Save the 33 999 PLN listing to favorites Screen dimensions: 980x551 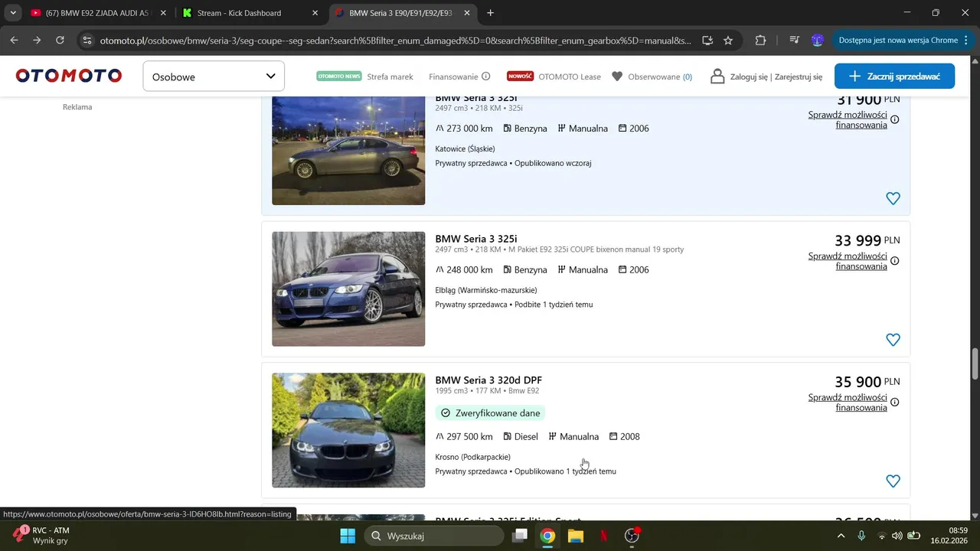[x=893, y=340]
